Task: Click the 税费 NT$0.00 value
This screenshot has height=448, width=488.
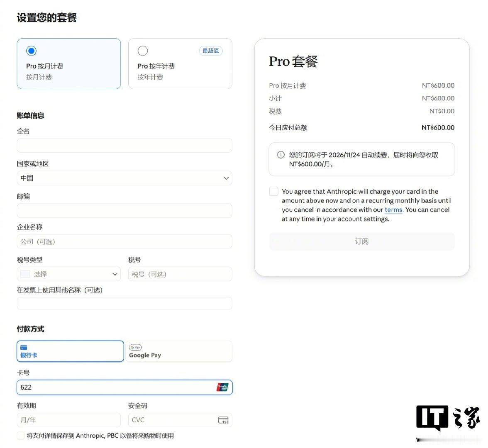Action: (442, 111)
